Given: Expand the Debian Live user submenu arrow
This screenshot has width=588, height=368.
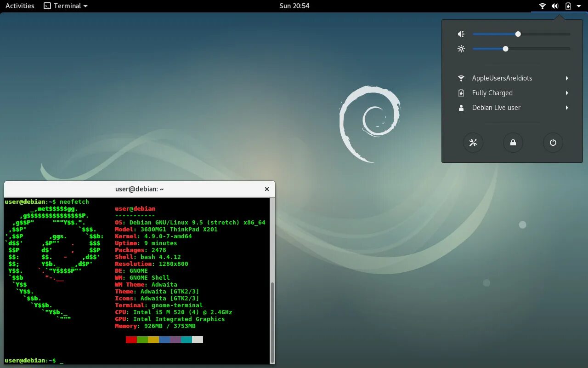Looking at the screenshot, I should point(567,108).
